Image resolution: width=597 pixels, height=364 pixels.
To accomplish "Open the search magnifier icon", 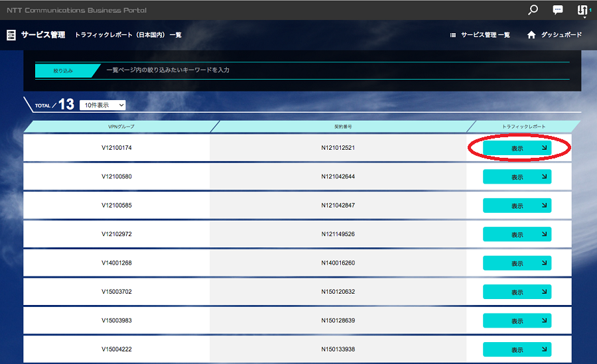I will (x=533, y=10).
